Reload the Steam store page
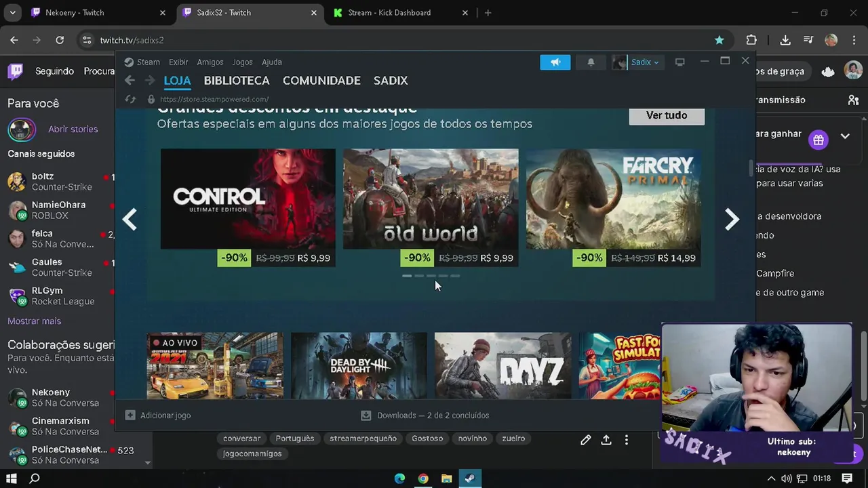The width and height of the screenshot is (868, 488). tap(130, 99)
